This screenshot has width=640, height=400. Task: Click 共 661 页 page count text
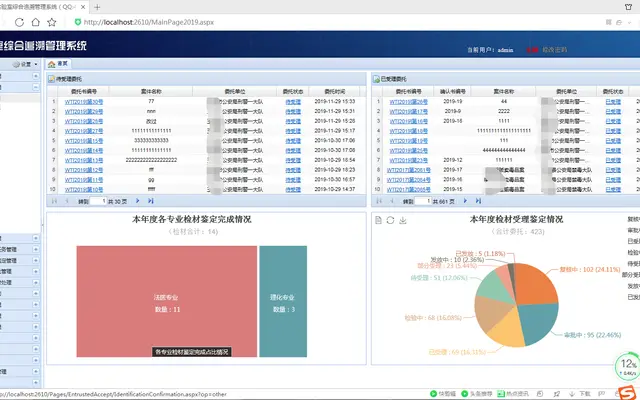[443, 201]
